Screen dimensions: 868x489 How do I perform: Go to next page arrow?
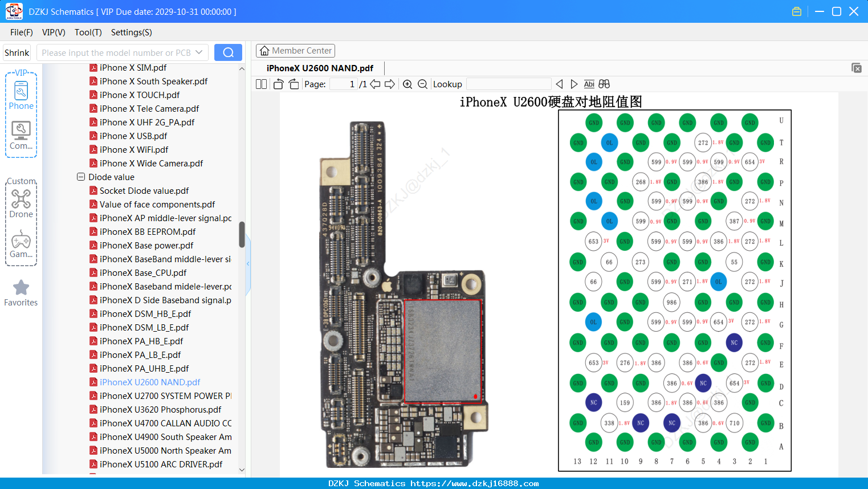click(390, 84)
